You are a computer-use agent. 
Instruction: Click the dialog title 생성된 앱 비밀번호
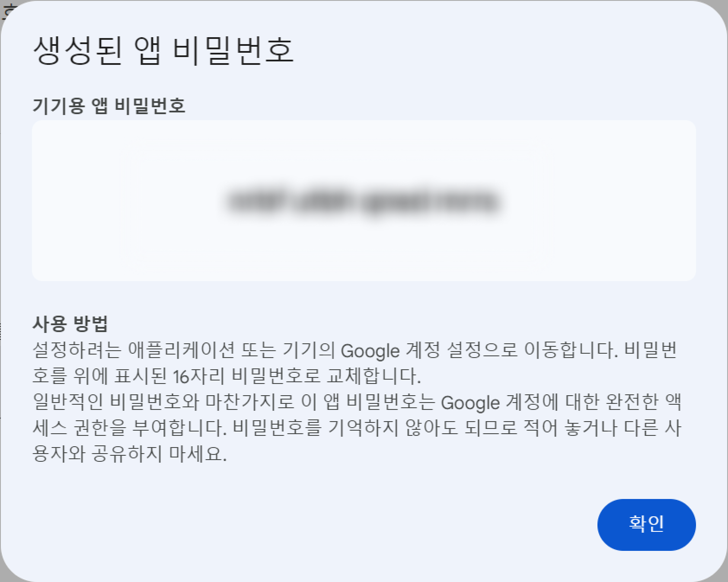[x=163, y=51]
